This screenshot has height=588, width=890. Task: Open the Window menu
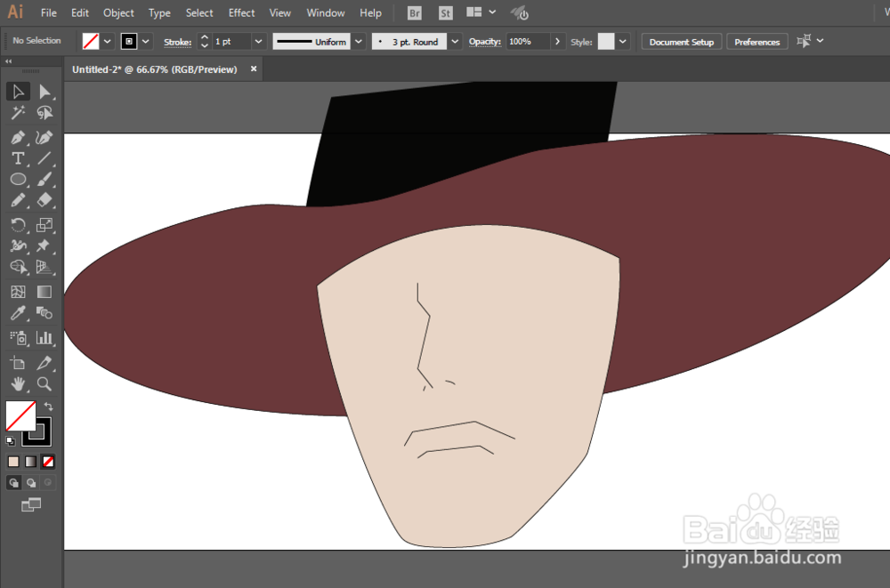coord(325,13)
